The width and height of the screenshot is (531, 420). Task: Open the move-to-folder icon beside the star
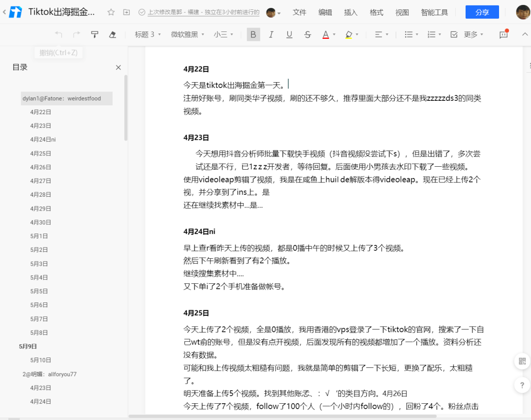coord(126,12)
